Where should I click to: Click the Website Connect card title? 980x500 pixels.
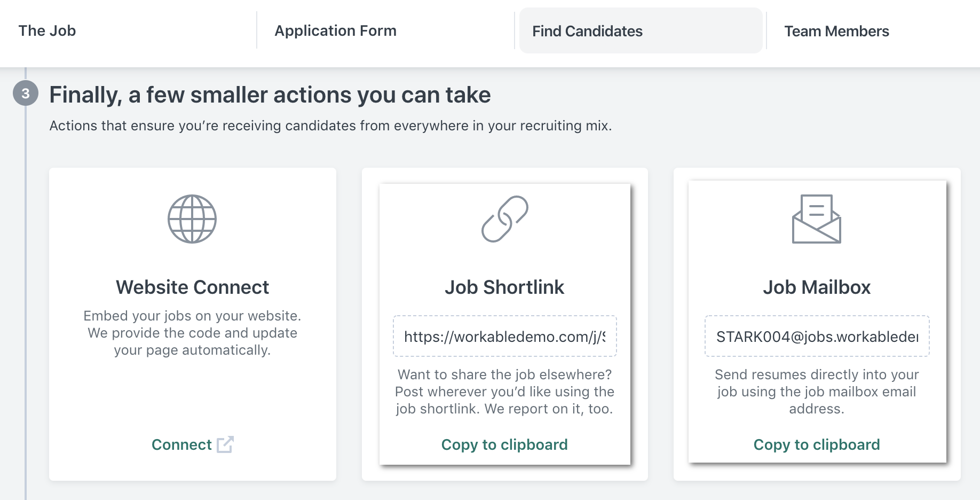click(192, 287)
